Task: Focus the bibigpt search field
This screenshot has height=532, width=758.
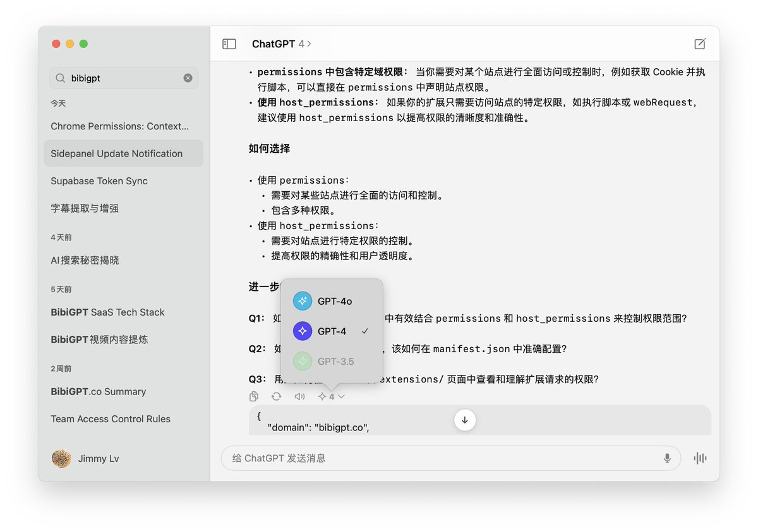Action: [x=124, y=78]
